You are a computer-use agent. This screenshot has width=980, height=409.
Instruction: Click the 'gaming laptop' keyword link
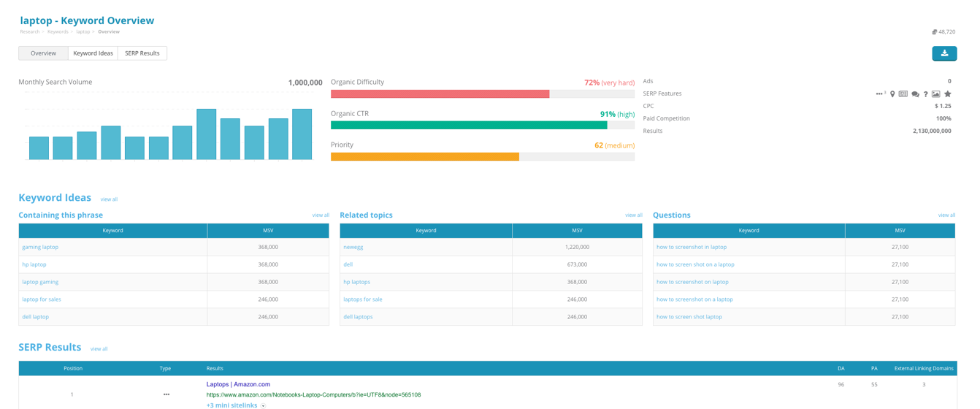click(x=40, y=247)
